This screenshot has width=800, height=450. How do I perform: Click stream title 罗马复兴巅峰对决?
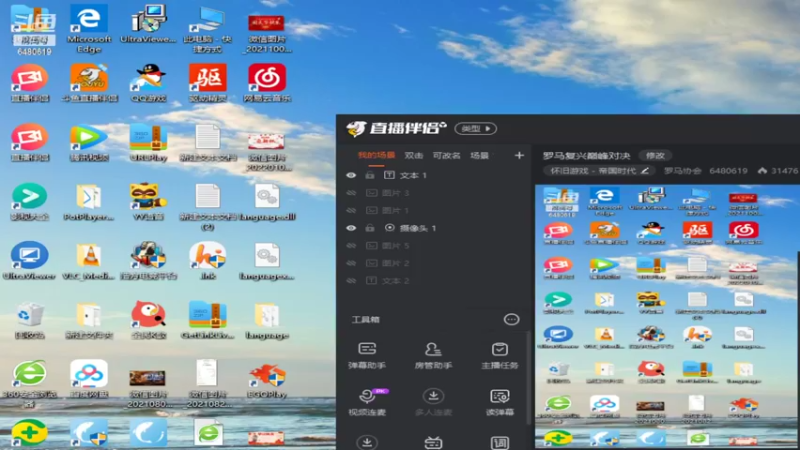click(586, 156)
